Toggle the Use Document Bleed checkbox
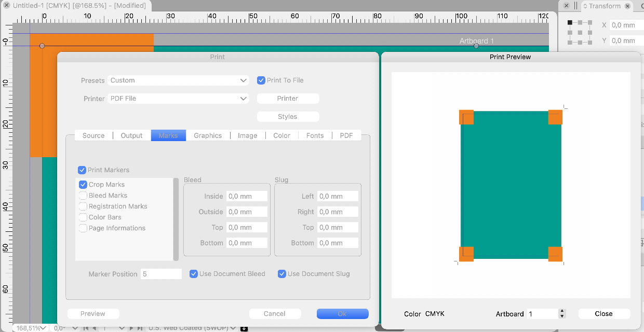Screen dimensions: 644x332 pyautogui.click(x=194, y=274)
